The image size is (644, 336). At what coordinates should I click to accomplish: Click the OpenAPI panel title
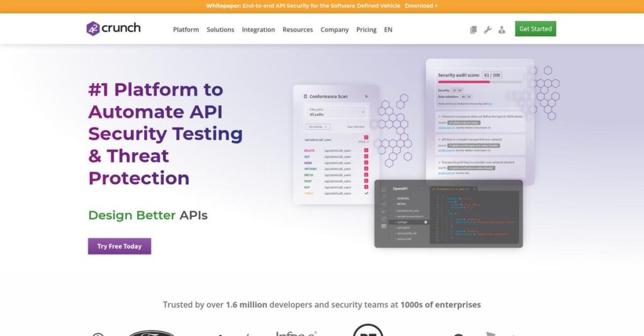point(400,189)
